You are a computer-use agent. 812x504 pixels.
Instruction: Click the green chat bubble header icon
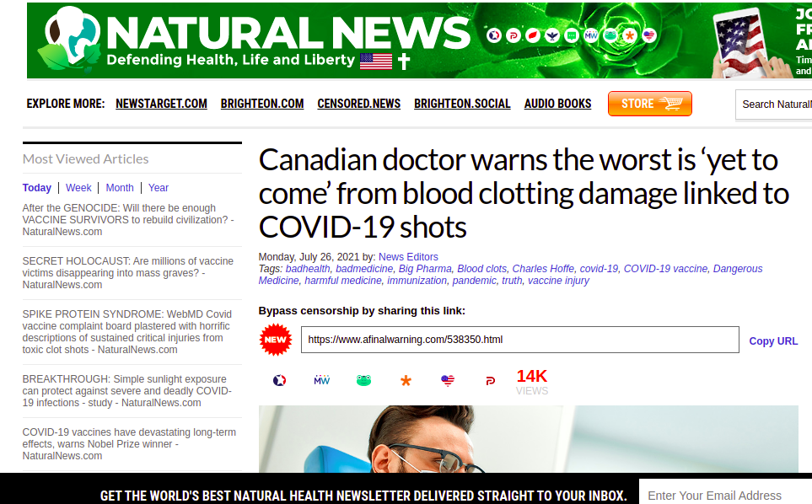[572, 35]
